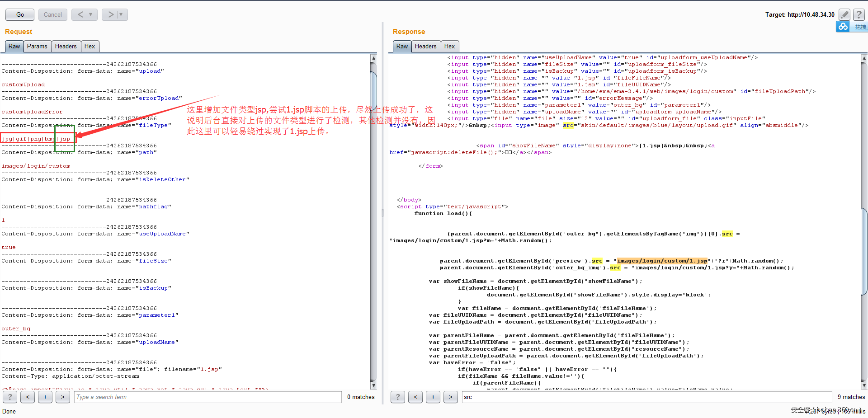Switch to the Params tab in Request
Screen dimensions: 868x418
37,46
